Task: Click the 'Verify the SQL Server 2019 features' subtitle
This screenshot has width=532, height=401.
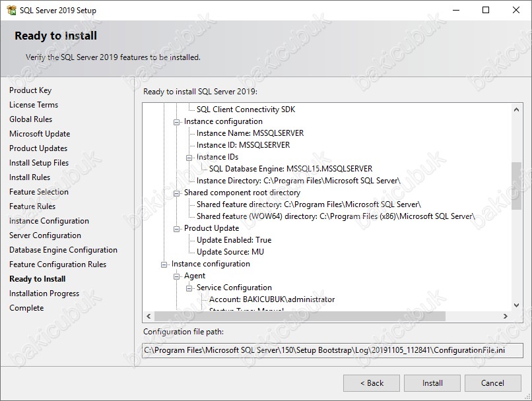Action: (113, 57)
